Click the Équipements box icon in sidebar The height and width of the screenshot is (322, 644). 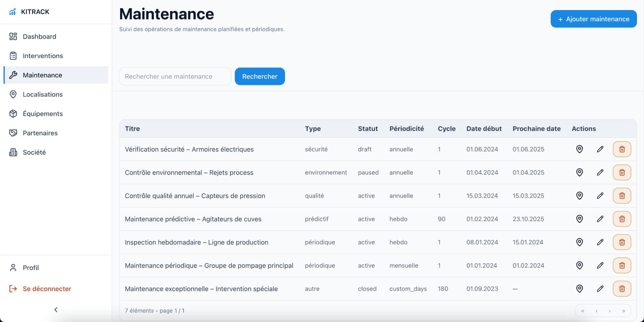tap(13, 113)
